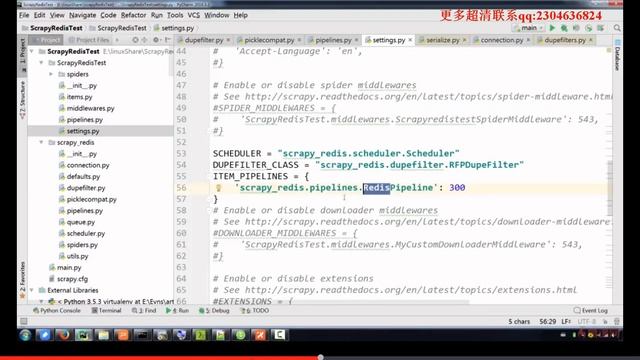640x360 pixels.
Task: Click the ScrapyRedisTest root breadcrumb
Action: 52,28
